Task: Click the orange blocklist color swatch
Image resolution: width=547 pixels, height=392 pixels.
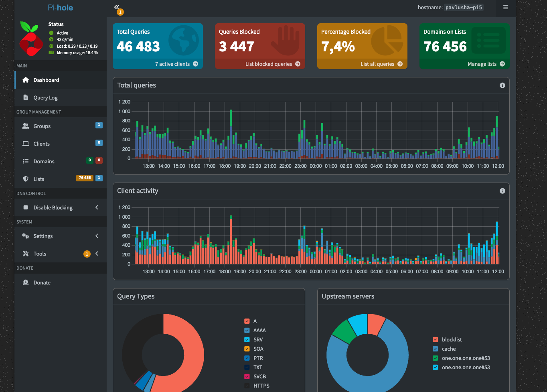Action: point(436,339)
